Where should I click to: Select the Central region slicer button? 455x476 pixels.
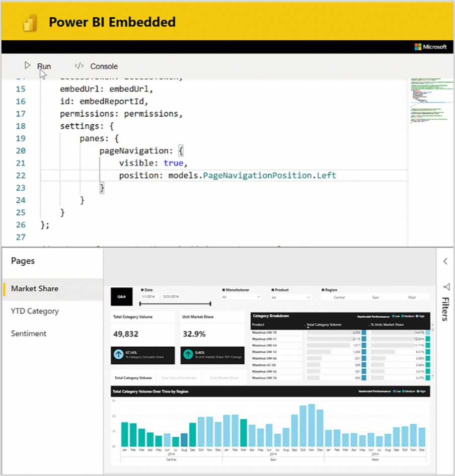point(339,297)
